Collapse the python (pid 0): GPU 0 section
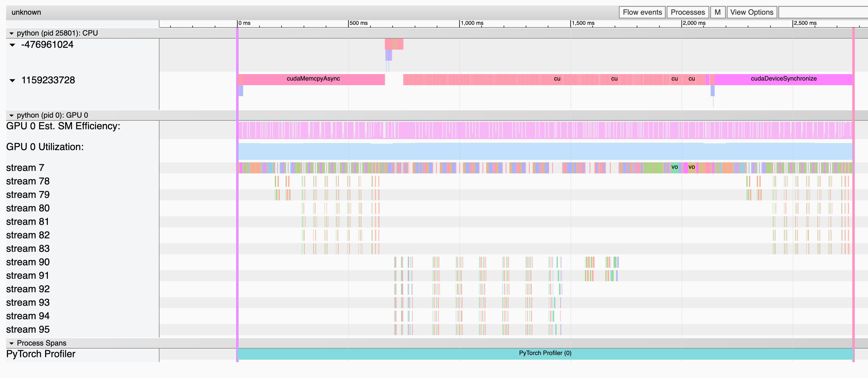This screenshot has height=378, width=868. 11,115
